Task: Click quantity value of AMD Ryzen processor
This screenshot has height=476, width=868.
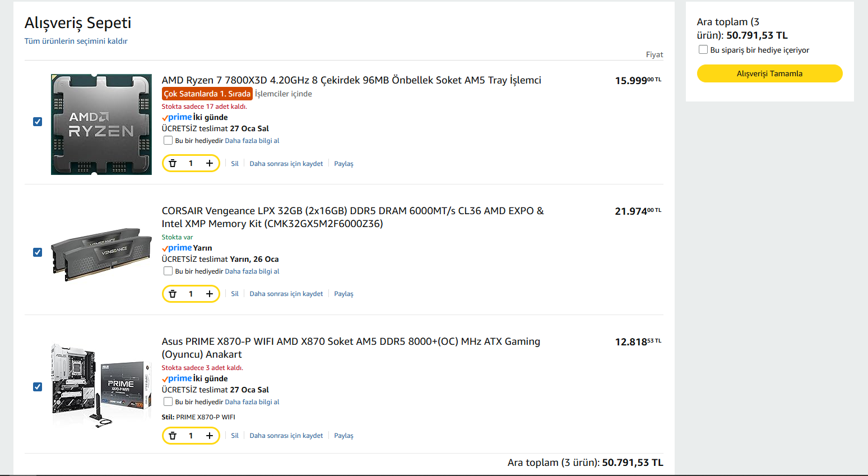Action: (191, 163)
